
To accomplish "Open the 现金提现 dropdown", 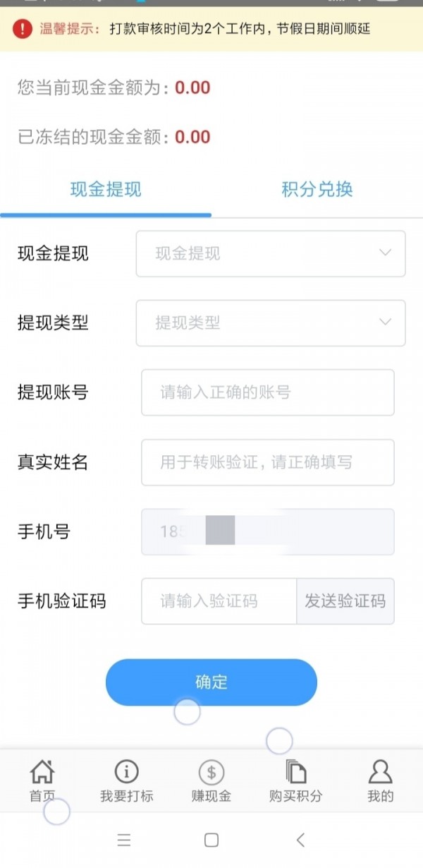I will coord(271,254).
